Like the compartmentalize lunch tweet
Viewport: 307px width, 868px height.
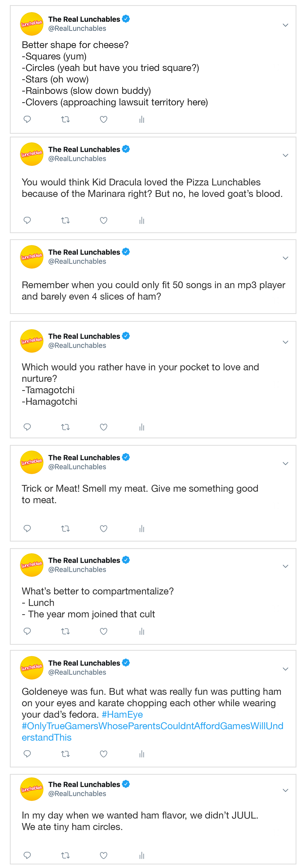[x=104, y=631]
